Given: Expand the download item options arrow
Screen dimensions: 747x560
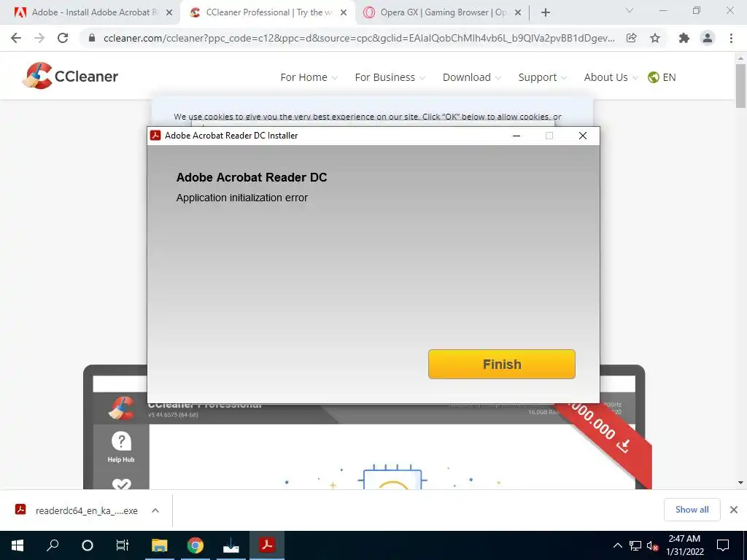Looking at the screenshot, I should 155,510.
